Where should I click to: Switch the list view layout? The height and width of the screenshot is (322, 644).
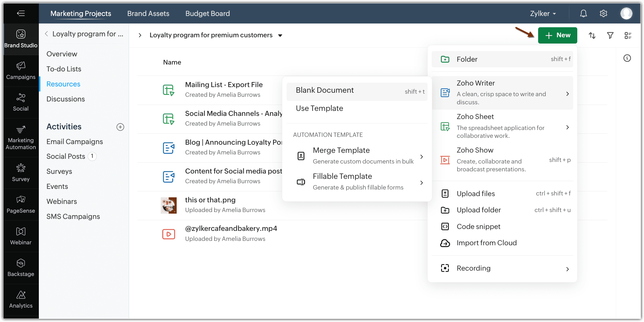coord(628,35)
